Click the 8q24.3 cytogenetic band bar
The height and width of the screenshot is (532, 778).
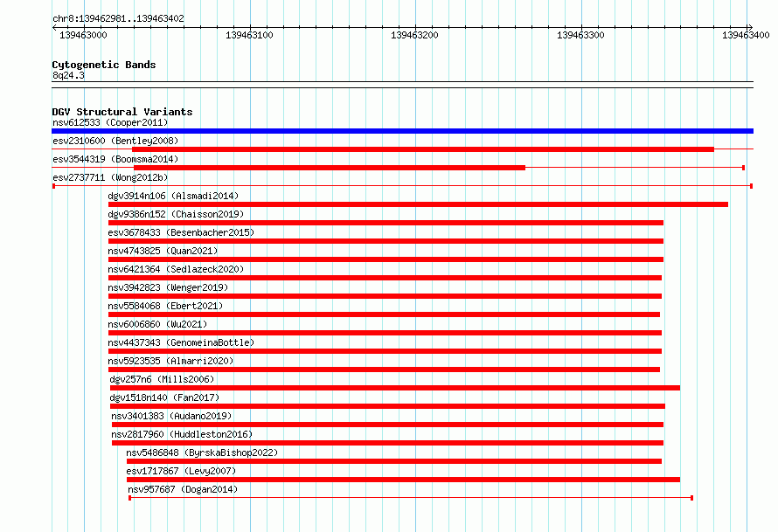click(x=402, y=85)
